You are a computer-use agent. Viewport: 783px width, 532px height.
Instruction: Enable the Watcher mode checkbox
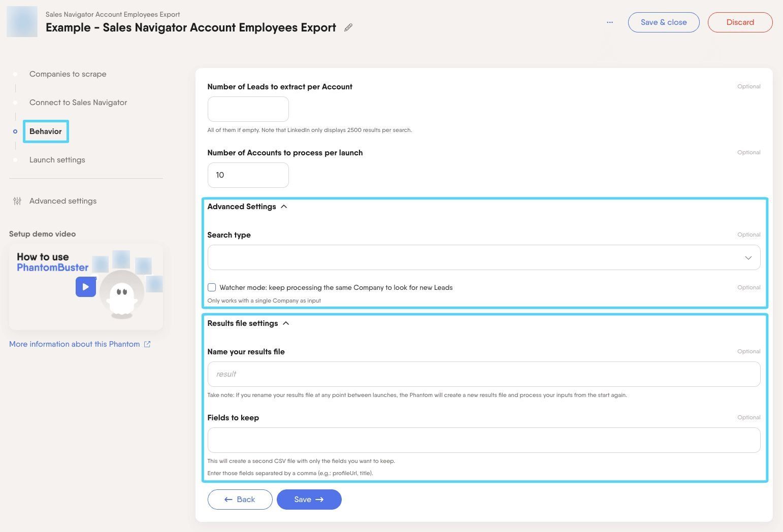(212, 287)
